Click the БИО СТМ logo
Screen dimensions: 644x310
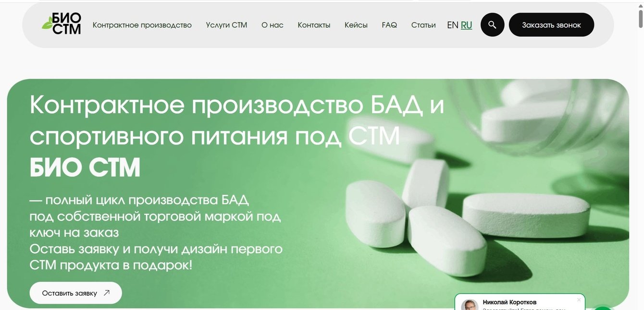point(61,24)
